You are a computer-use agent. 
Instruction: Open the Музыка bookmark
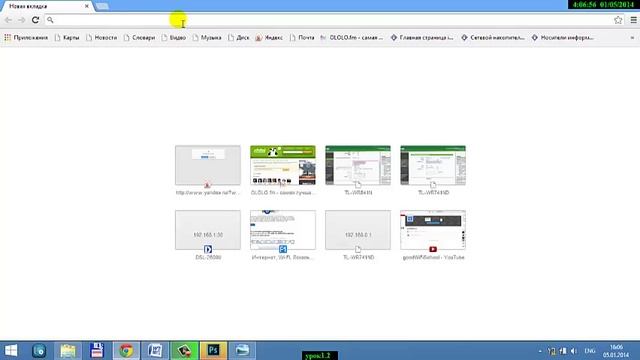[x=207, y=38]
